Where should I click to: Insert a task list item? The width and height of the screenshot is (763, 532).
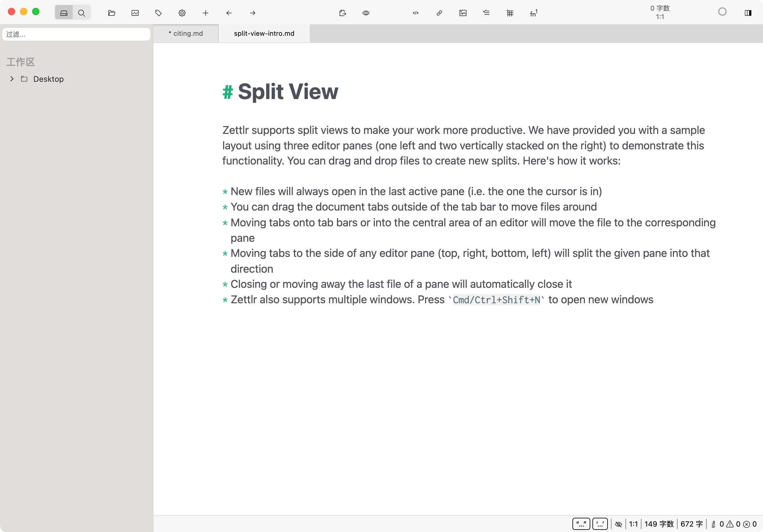coord(487,13)
